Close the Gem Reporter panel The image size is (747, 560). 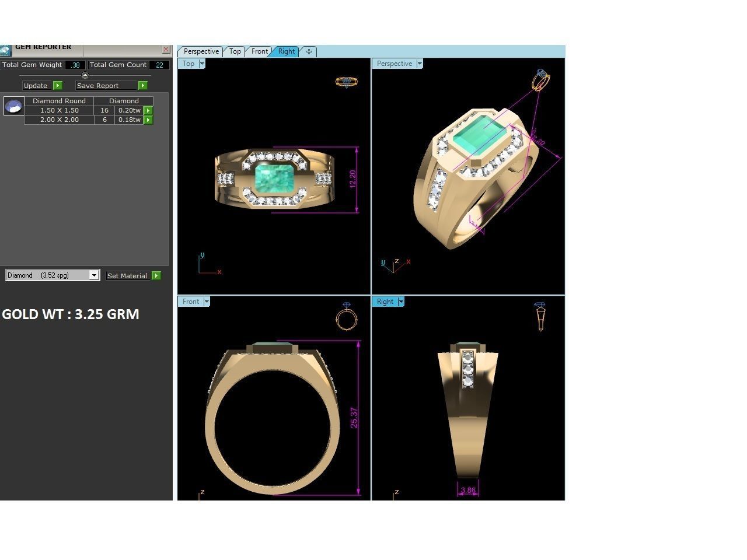click(166, 50)
